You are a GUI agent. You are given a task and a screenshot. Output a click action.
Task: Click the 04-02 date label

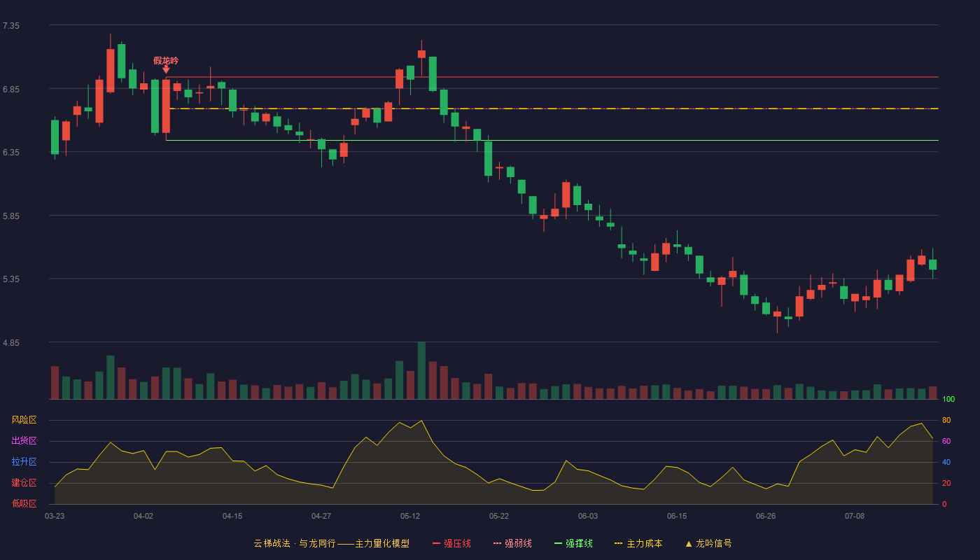[143, 516]
